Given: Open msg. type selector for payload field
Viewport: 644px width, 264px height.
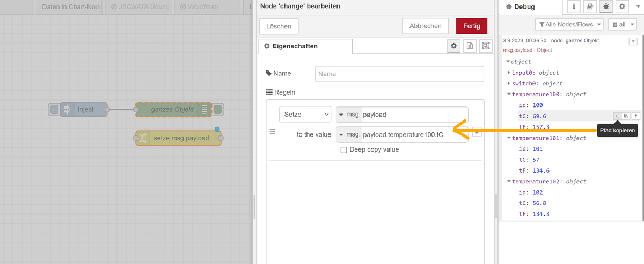Looking at the screenshot, I should coord(348,115).
